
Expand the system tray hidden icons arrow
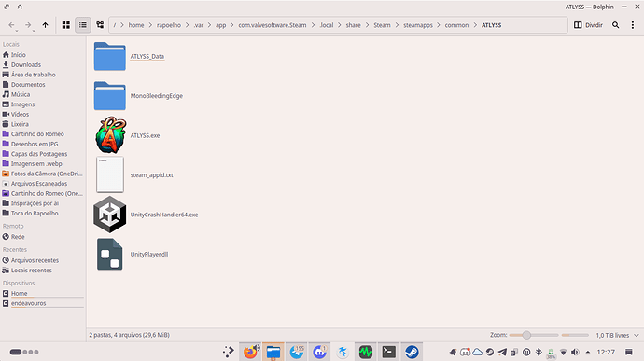click(x=588, y=352)
